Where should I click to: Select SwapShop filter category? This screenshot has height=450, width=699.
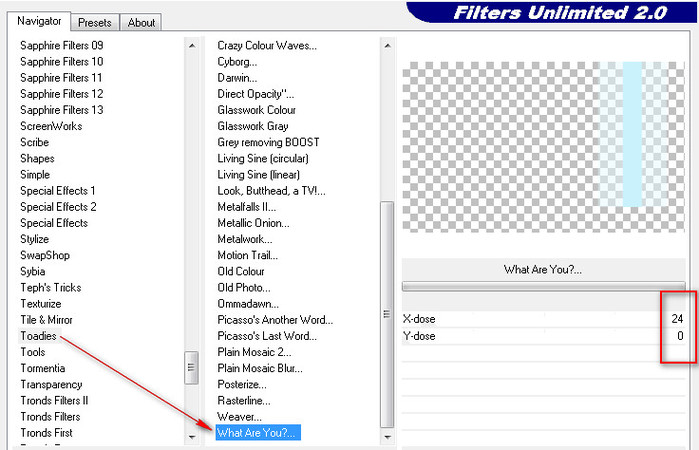coord(45,255)
